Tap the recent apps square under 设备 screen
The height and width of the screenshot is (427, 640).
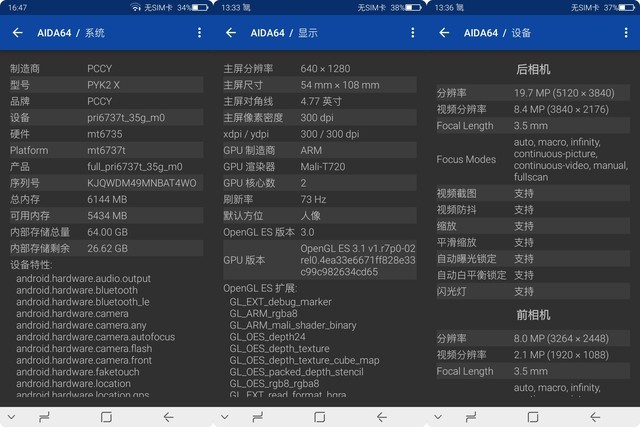533,417
